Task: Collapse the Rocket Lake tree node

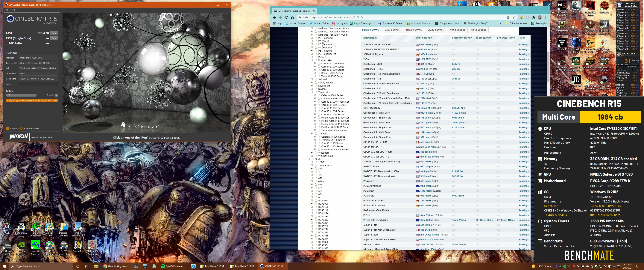Action: [312, 60]
